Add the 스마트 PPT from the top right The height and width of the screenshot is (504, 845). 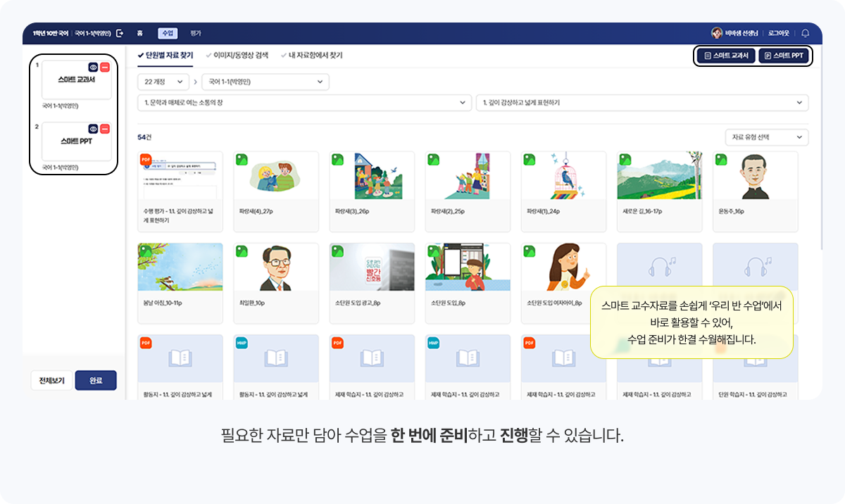tap(784, 56)
